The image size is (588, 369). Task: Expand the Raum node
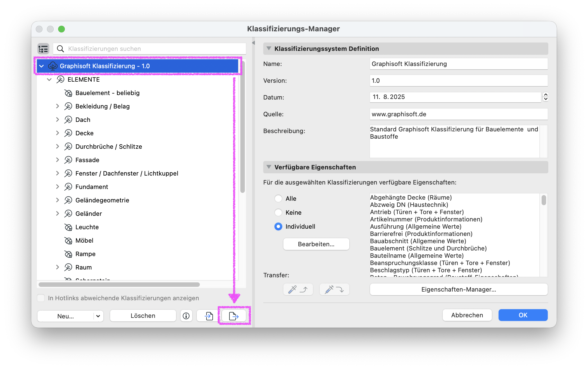(x=57, y=267)
